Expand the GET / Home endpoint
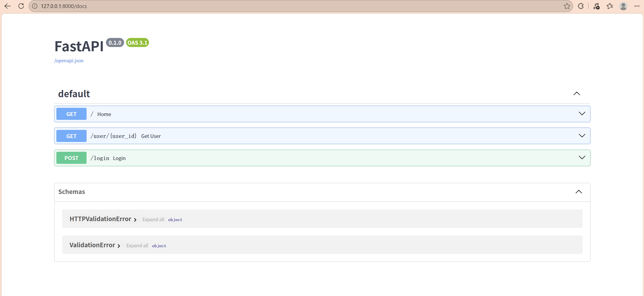 [x=582, y=114]
